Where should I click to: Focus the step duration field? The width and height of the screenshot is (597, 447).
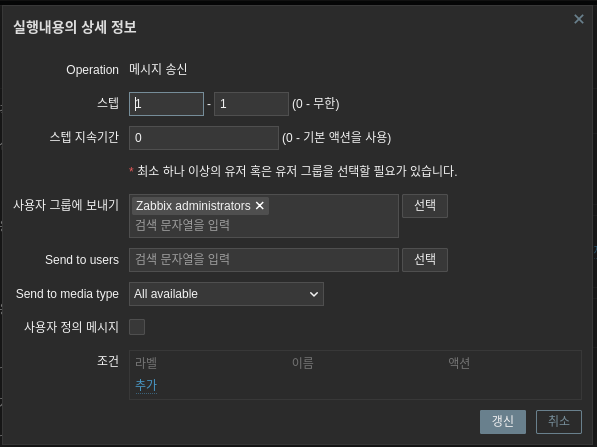[x=204, y=138]
